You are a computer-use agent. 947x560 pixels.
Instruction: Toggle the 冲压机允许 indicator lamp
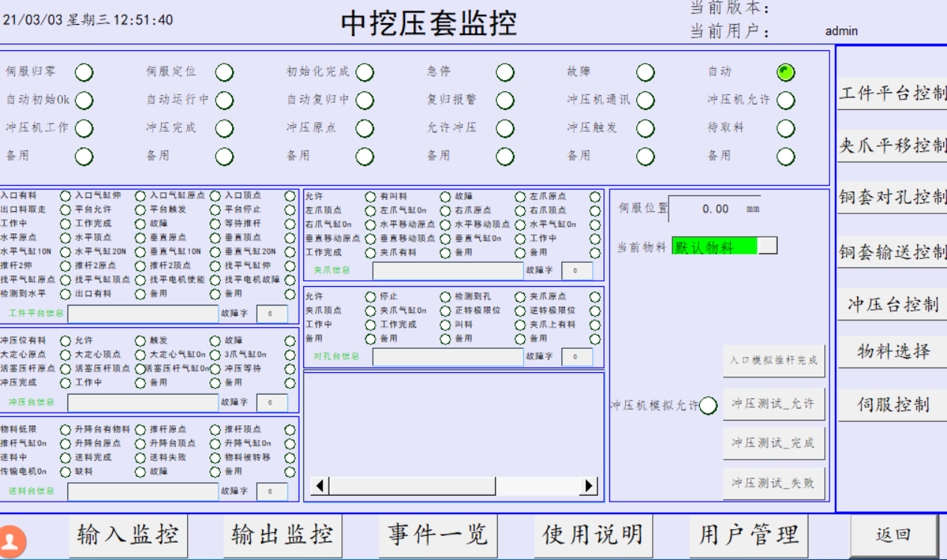click(x=785, y=100)
